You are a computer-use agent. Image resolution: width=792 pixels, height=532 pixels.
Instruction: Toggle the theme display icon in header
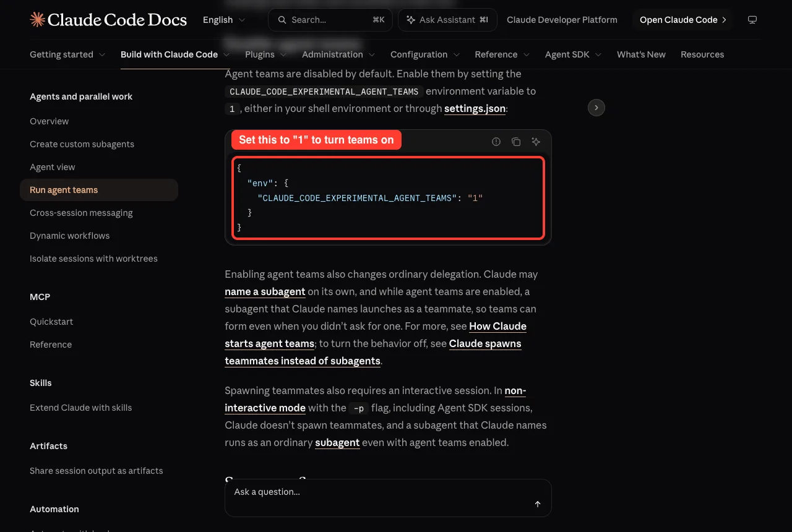pyautogui.click(x=752, y=20)
